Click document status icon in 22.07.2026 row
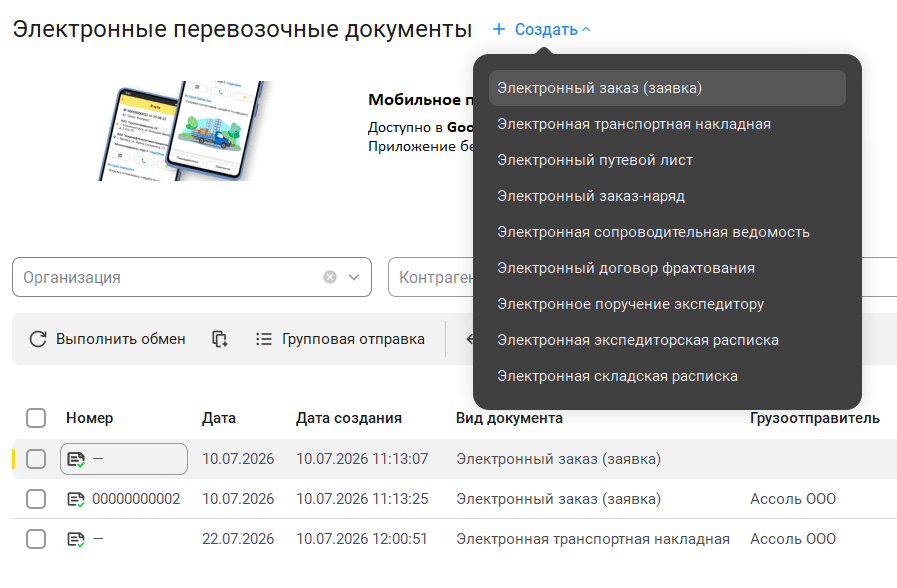The width and height of the screenshot is (897, 588). pos(76,539)
